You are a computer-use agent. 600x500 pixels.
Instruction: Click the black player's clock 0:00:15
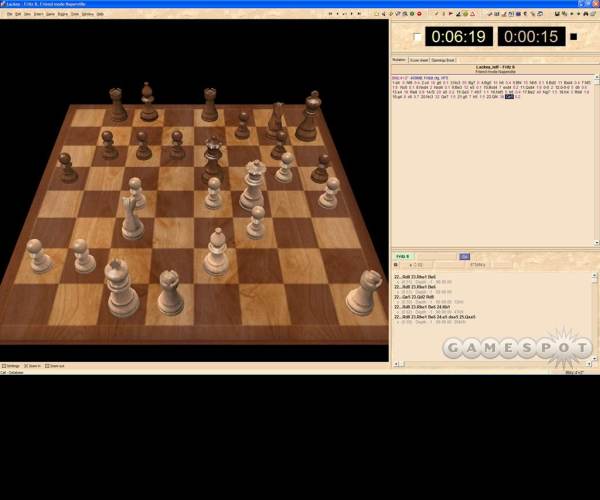pyautogui.click(x=531, y=36)
